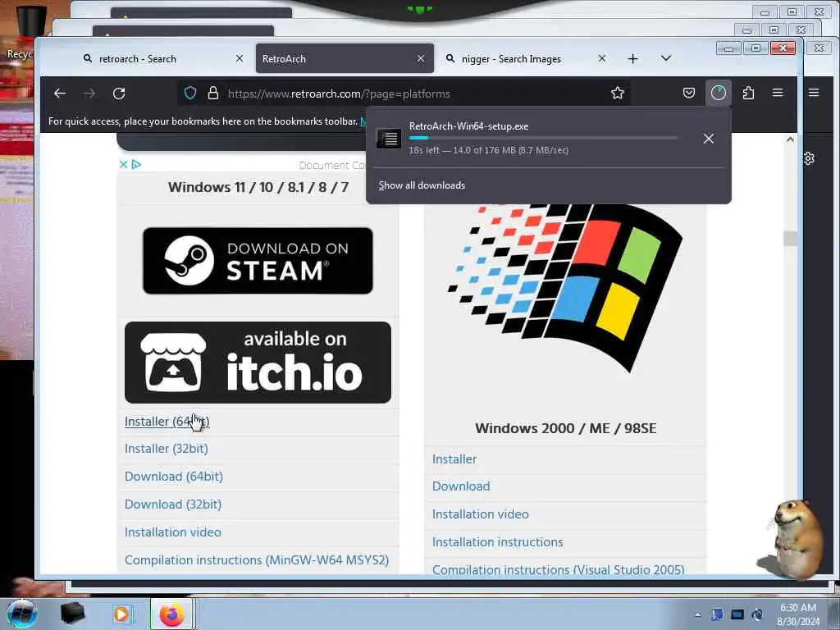Click the grayed-out forward arrow
840x630 pixels.
(x=89, y=94)
